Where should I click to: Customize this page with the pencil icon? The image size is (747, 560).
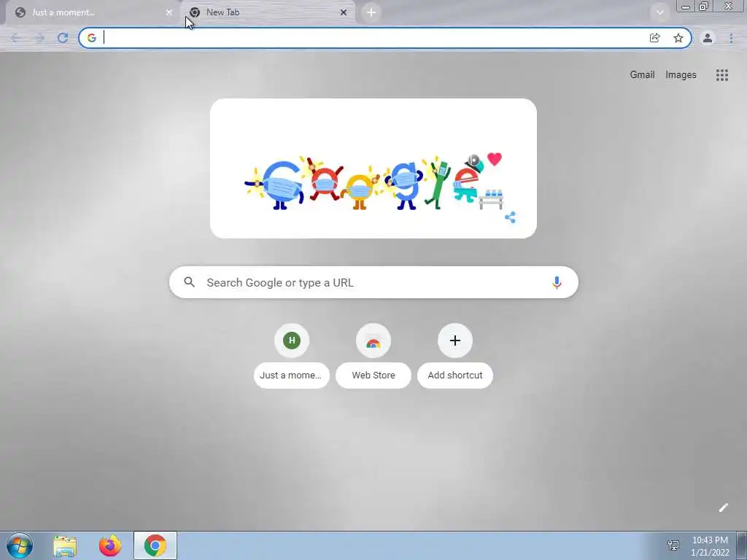pos(723,507)
